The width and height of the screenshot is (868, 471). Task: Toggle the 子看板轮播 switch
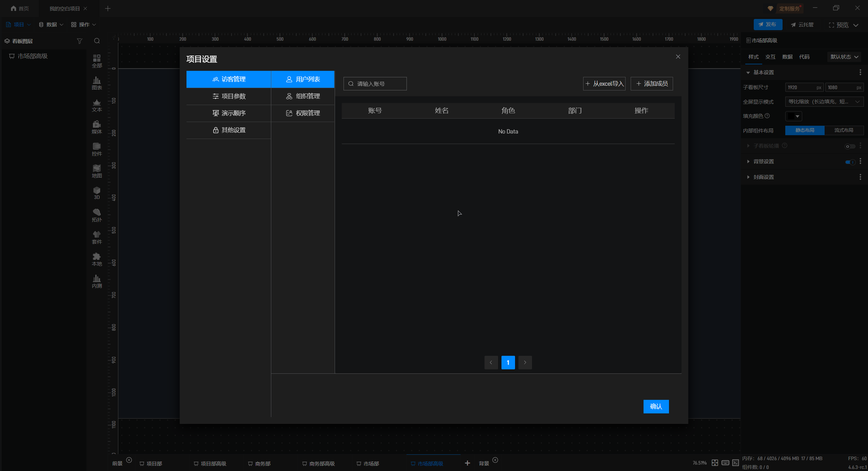tap(850, 146)
